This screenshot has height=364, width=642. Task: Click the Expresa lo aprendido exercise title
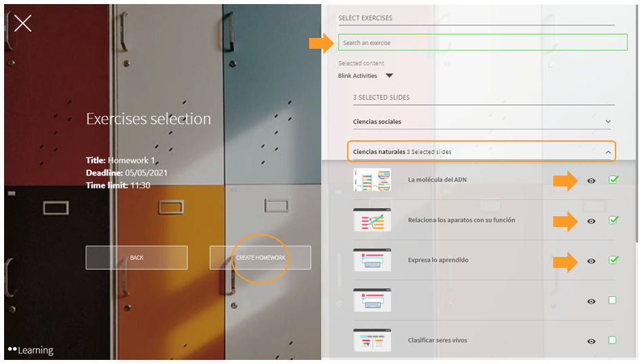438,260
